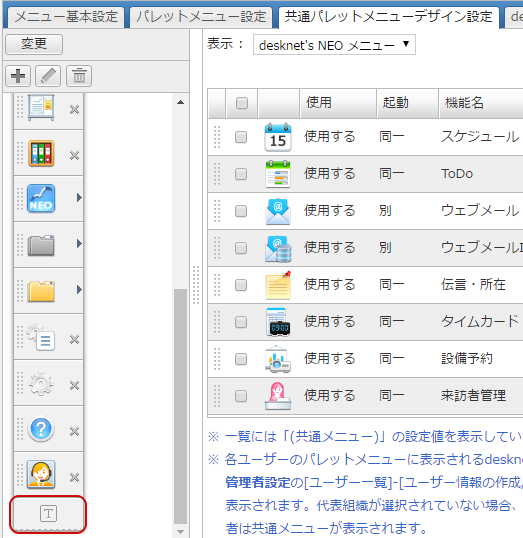
Task: Open the 管理者設定 link
Action: tap(258, 483)
